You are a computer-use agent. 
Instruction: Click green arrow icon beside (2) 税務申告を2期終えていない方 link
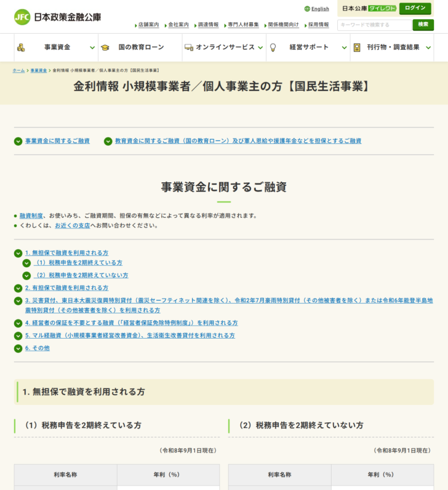pos(26,276)
